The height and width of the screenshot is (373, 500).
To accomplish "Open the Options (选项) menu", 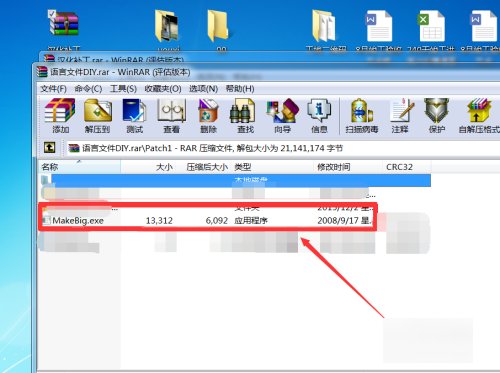I will (203, 89).
